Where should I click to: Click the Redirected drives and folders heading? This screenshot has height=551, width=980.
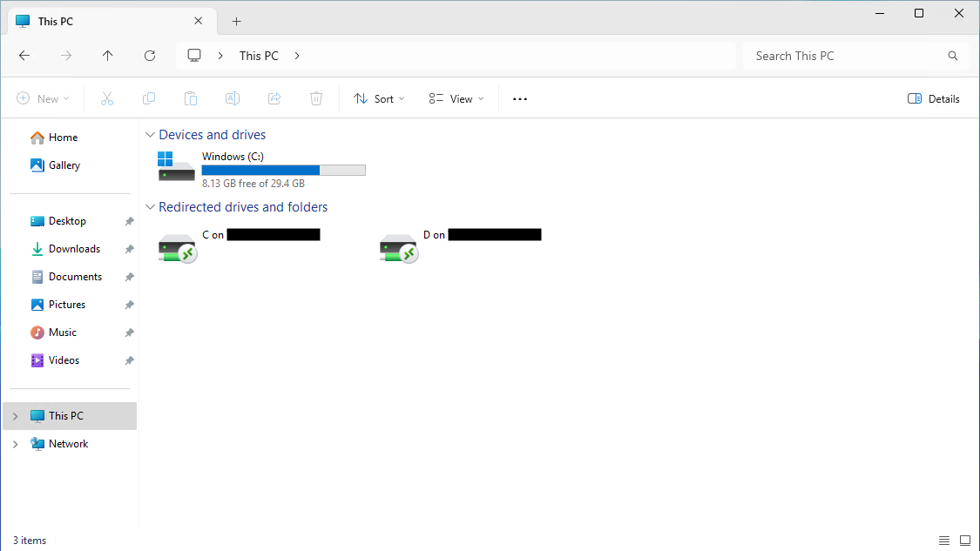pyautogui.click(x=243, y=207)
